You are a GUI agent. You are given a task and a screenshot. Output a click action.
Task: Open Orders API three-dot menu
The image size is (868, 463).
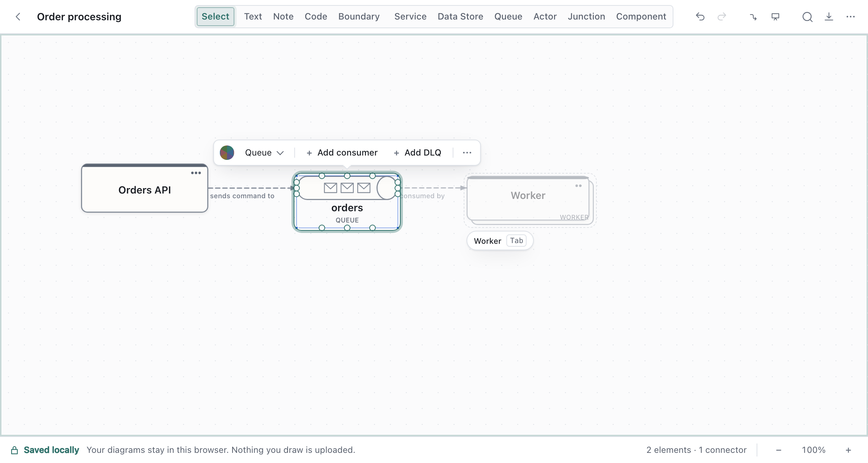tap(196, 173)
